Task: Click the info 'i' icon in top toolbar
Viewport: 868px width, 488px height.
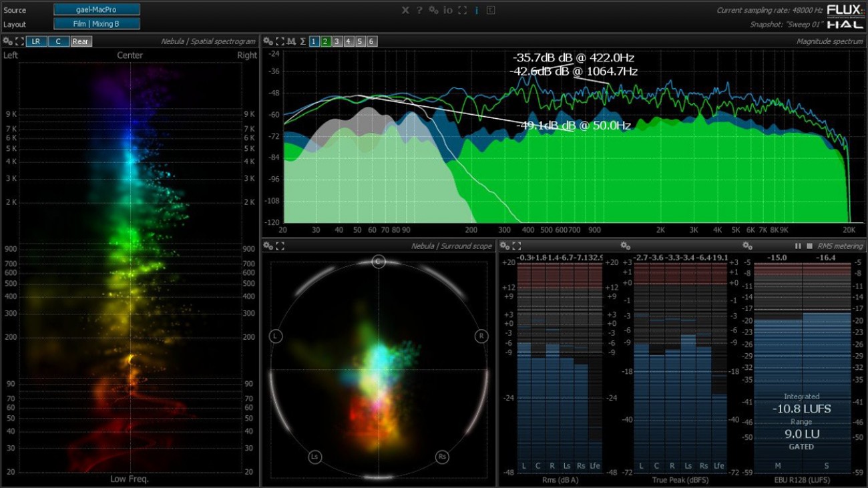Action: pos(477,10)
